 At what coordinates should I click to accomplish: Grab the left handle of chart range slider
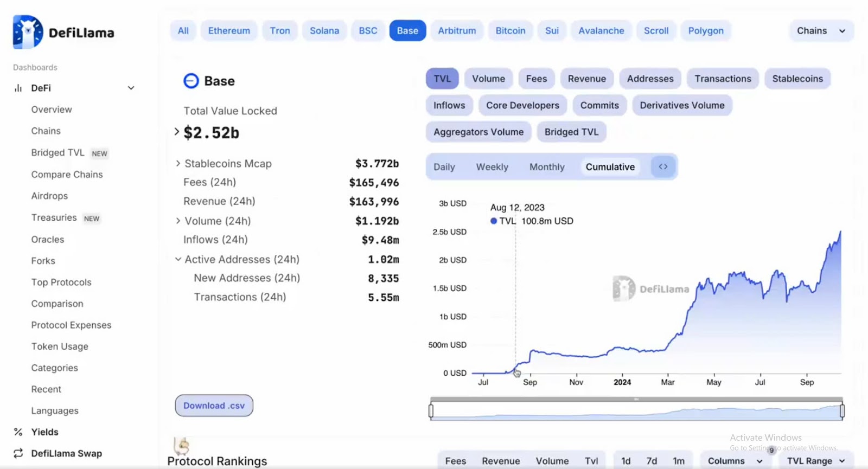tap(431, 411)
